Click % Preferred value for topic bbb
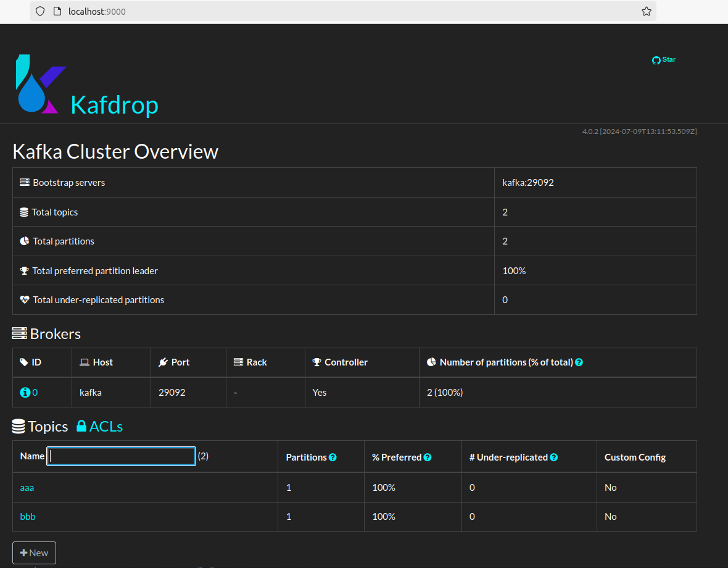Screen dimensions: 728x568 [384, 517]
